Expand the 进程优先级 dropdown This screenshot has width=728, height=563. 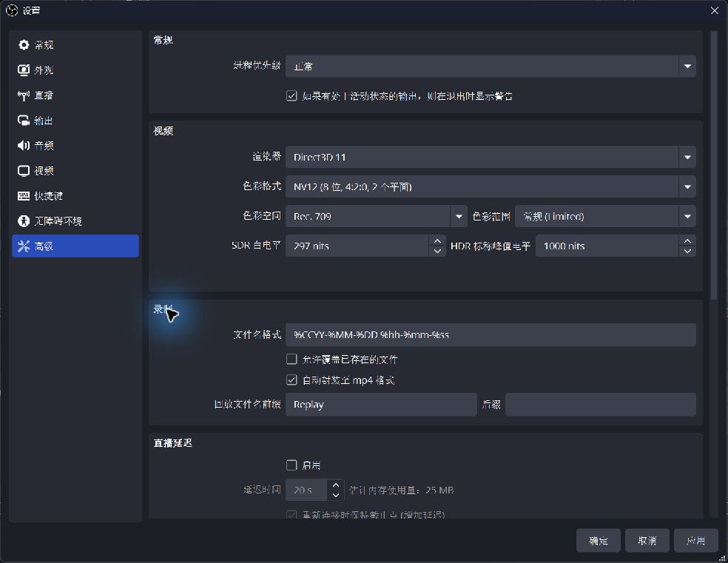coord(491,67)
